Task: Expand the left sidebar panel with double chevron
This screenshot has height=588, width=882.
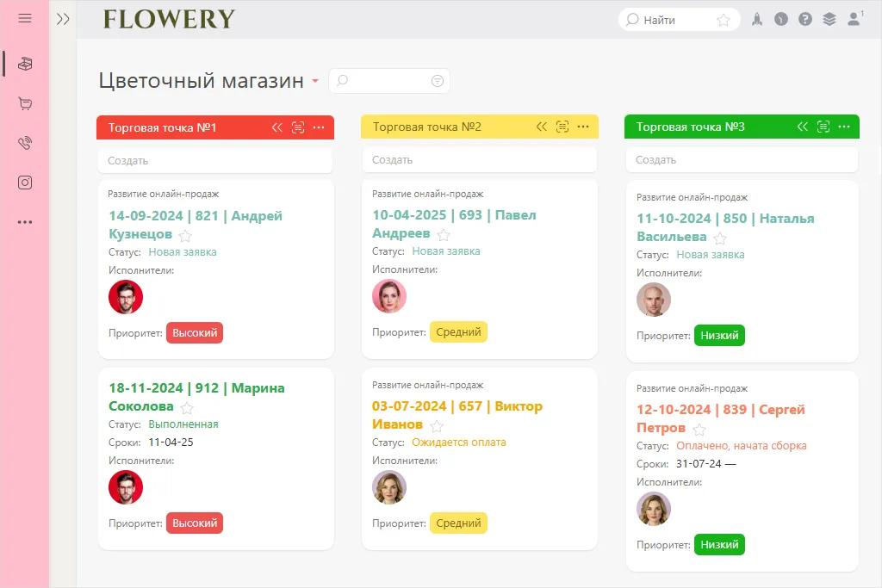Action: [x=63, y=19]
